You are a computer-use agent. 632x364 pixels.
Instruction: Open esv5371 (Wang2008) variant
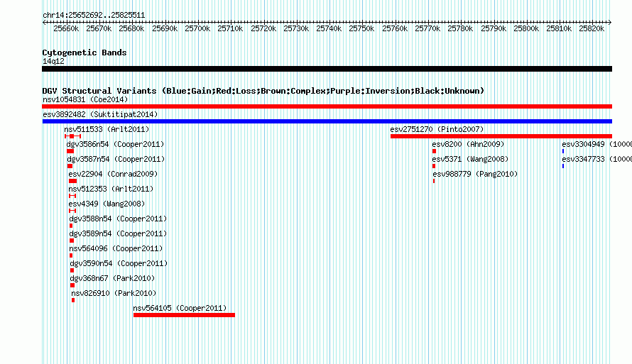coord(470,159)
